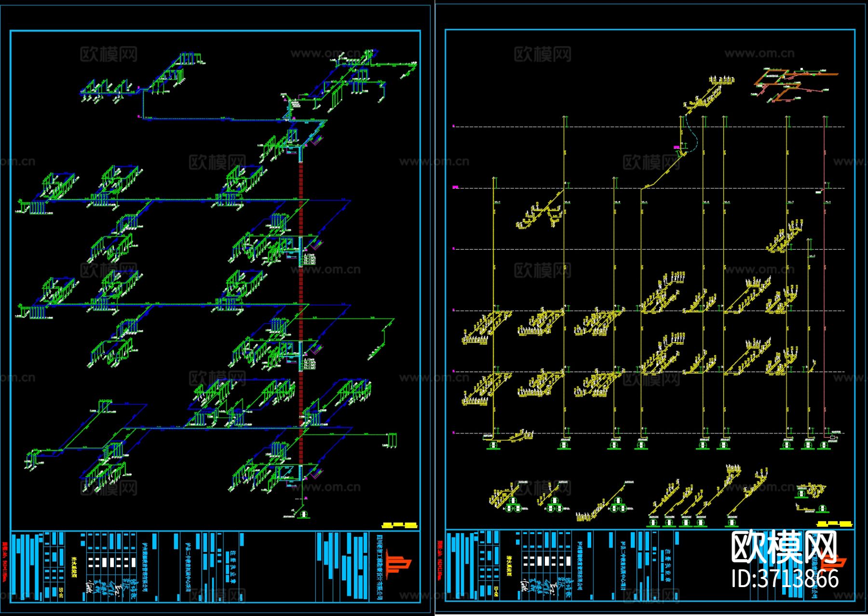Click the orange company logo in the left title block

click(x=398, y=563)
